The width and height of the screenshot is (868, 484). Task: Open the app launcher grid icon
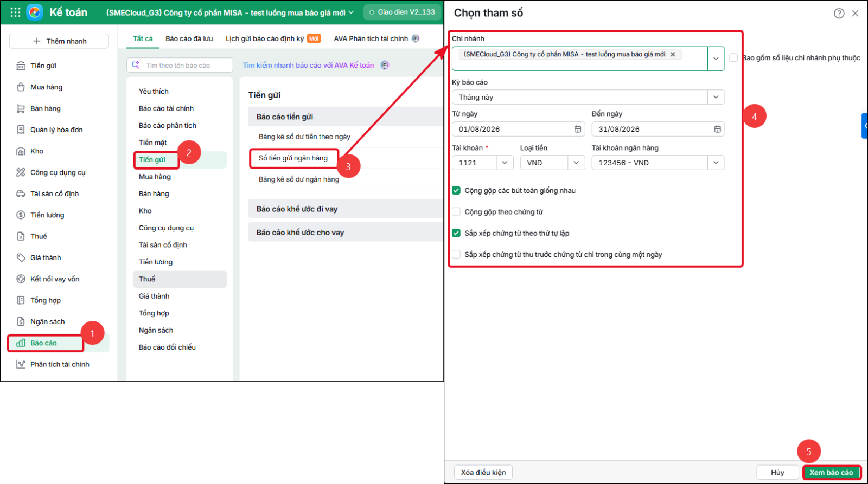15,12
